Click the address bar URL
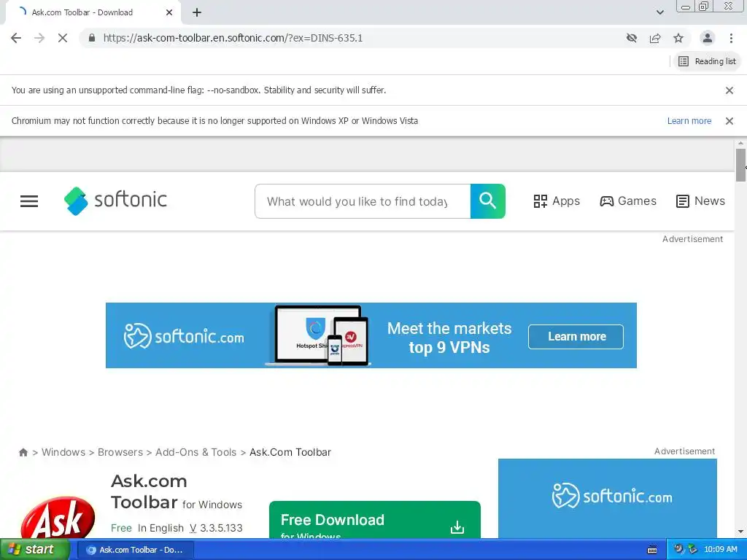The image size is (747, 560). (233, 38)
